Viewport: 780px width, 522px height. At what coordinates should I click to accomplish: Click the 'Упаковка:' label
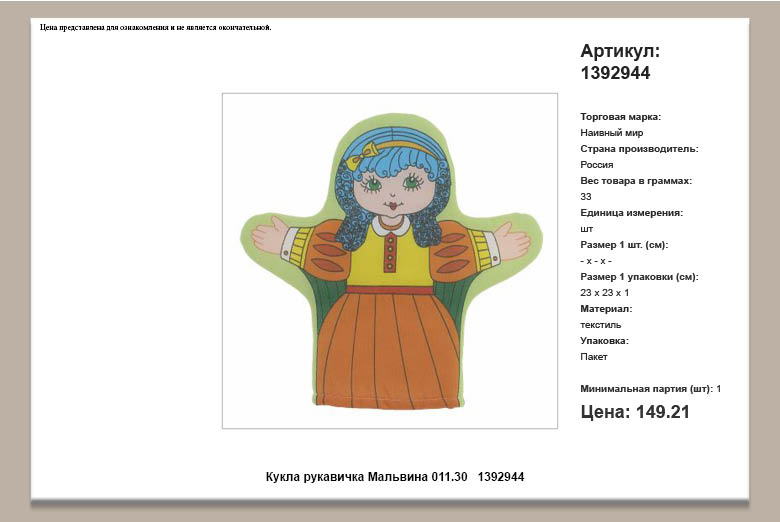(x=604, y=341)
